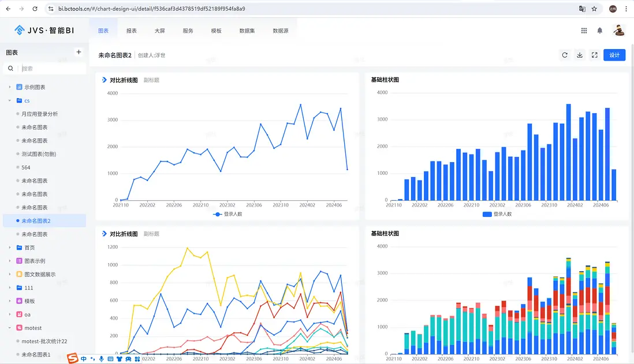Click the sidebar search magnifier icon

[x=10, y=68]
